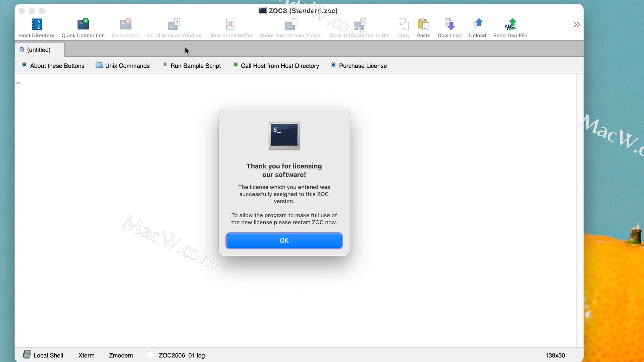This screenshot has height=362, width=644.
Task: Click the ZOC2506_01.log file name
Action: pos(182,355)
